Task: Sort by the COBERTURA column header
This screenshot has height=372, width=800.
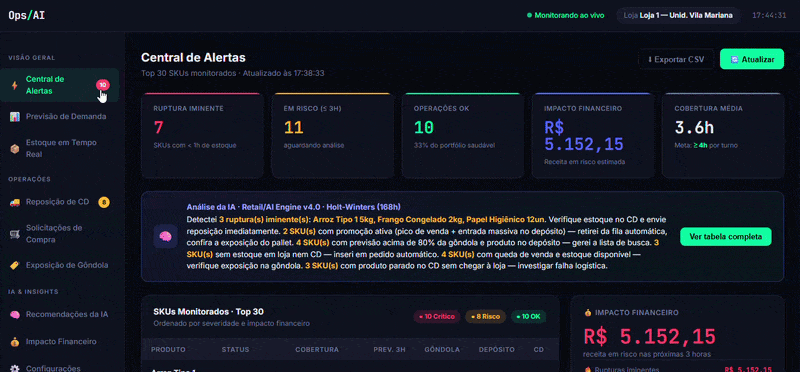Action: point(317,350)
